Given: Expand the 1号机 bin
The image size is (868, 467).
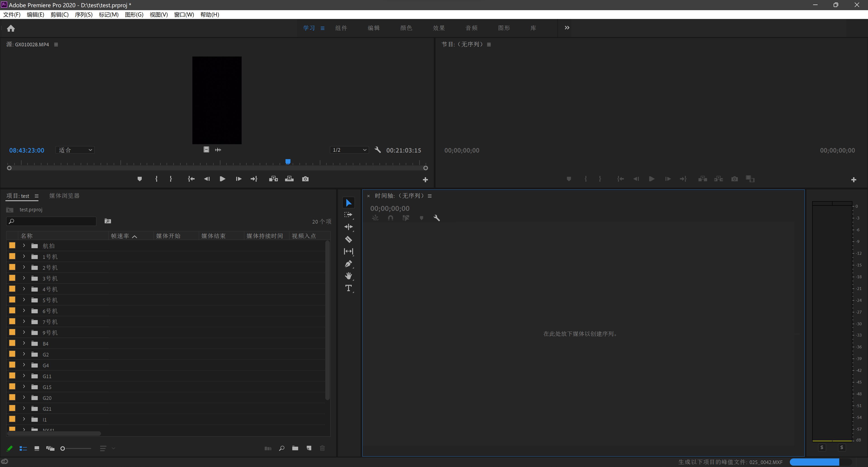Looking at the screenshot, I should pyautogui.click(x=24, y=256).
